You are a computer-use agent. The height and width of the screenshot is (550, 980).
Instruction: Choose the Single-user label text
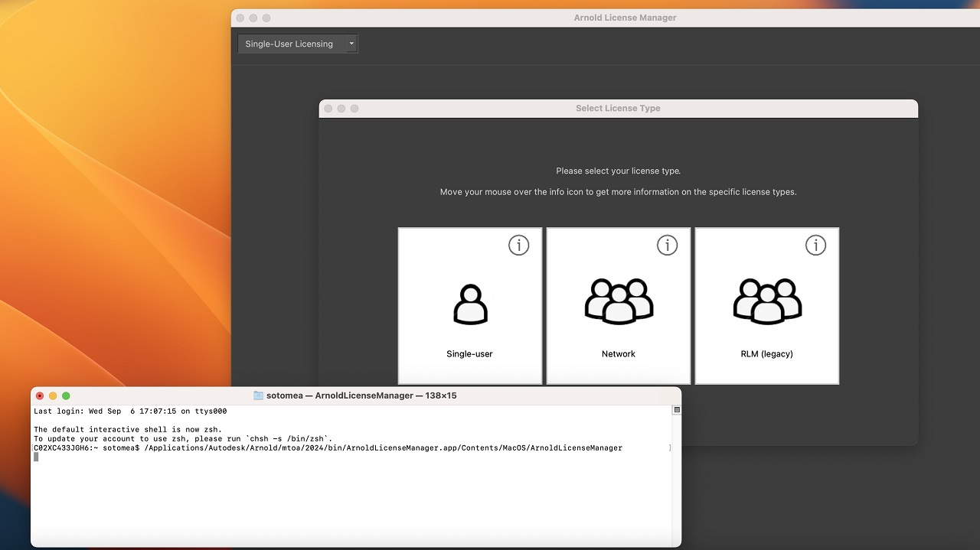[470, 354]
